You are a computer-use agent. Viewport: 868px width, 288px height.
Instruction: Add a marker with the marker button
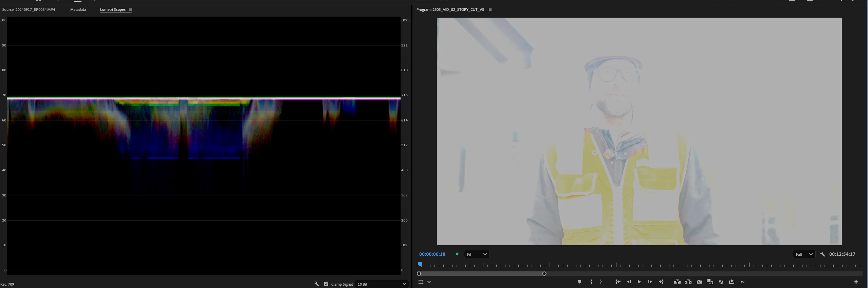(x=579, y=282)
